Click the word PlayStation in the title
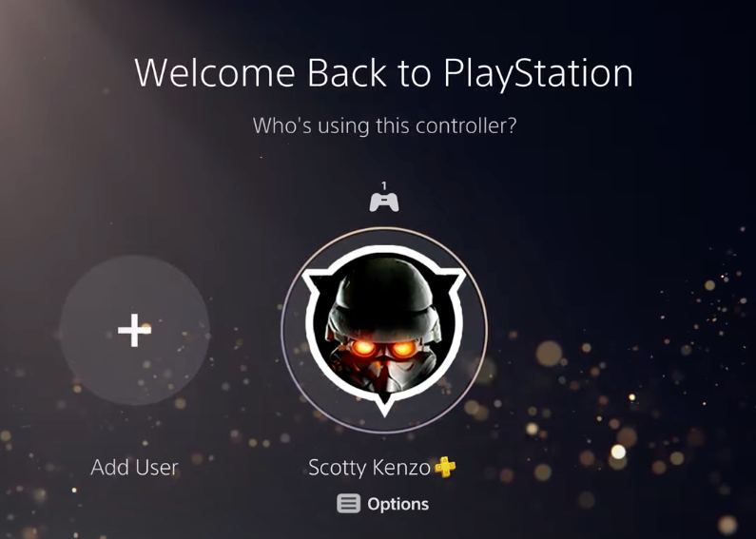Screen dimensions: 756x539 [538, 75]
